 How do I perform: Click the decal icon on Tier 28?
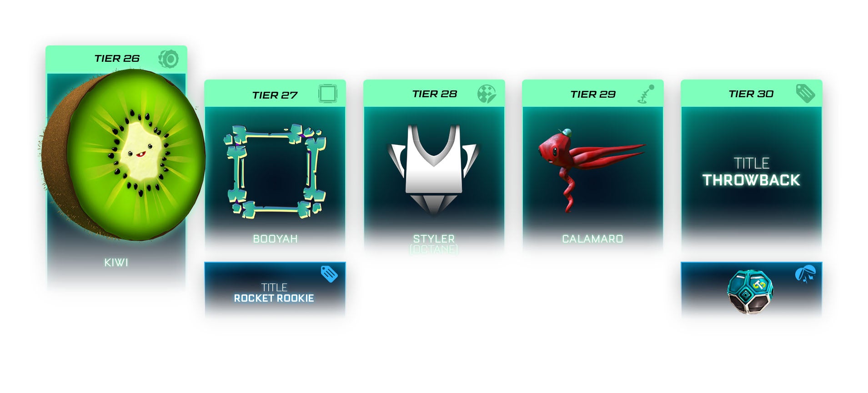[487, 94]
